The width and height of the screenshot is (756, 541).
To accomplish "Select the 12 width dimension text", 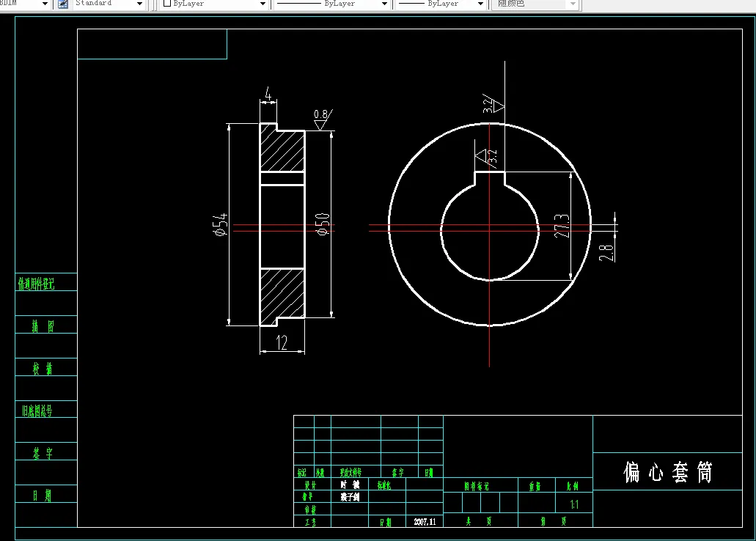I will click(282, 343).
